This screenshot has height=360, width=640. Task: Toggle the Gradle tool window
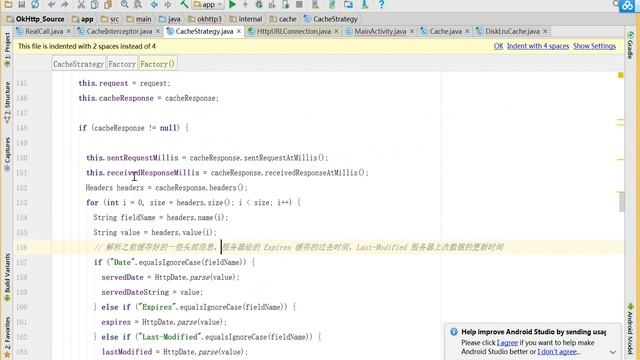point(630,45)
